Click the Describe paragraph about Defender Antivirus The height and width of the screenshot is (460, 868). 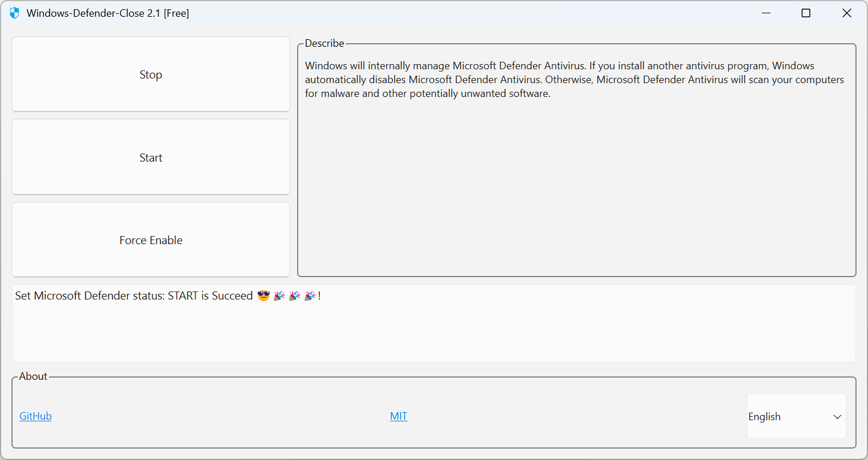pyautogui.click(x=574, y=80)
